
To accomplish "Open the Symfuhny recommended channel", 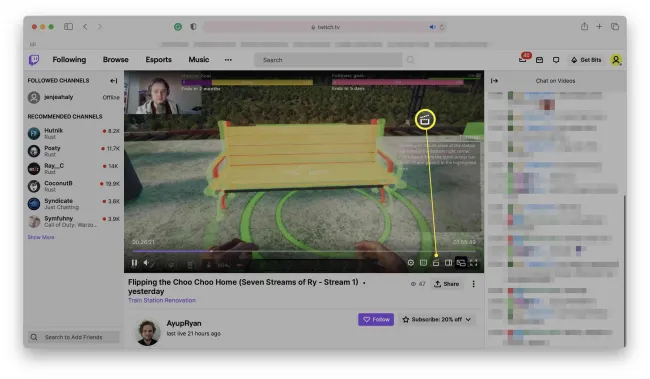I will click(73, 221).
